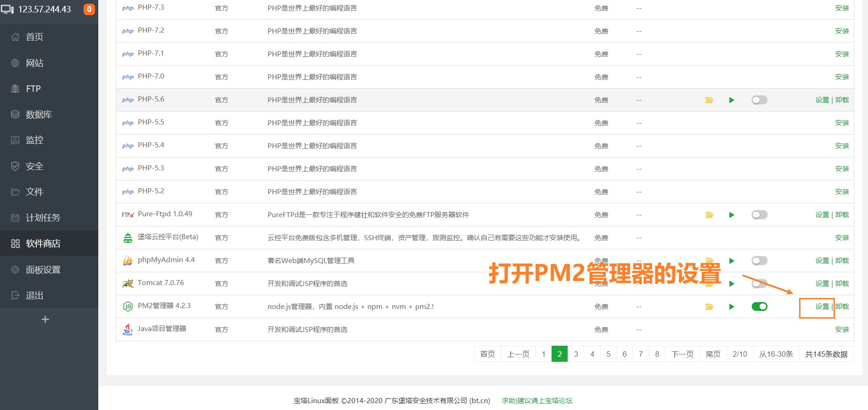Click orange notification badge showing 0
Image resolution: width=868 pixels, height=410 pixels.
click(x=89, y=9)
